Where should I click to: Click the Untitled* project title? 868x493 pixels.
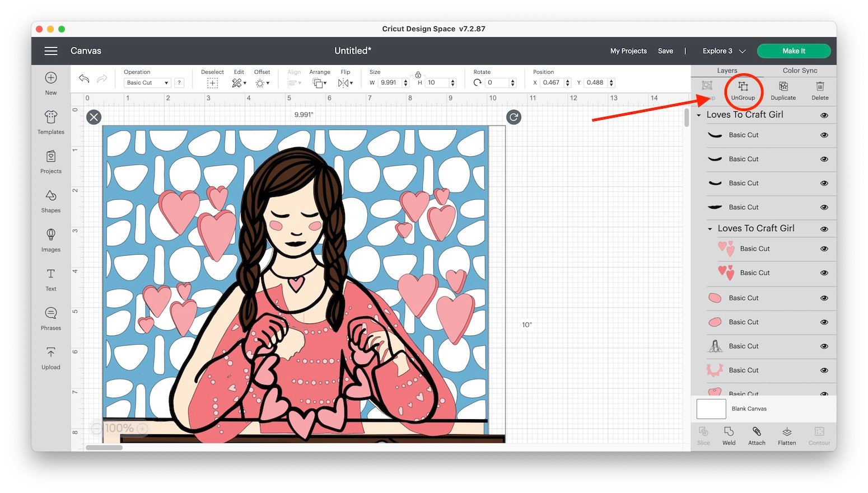(353, 51)
